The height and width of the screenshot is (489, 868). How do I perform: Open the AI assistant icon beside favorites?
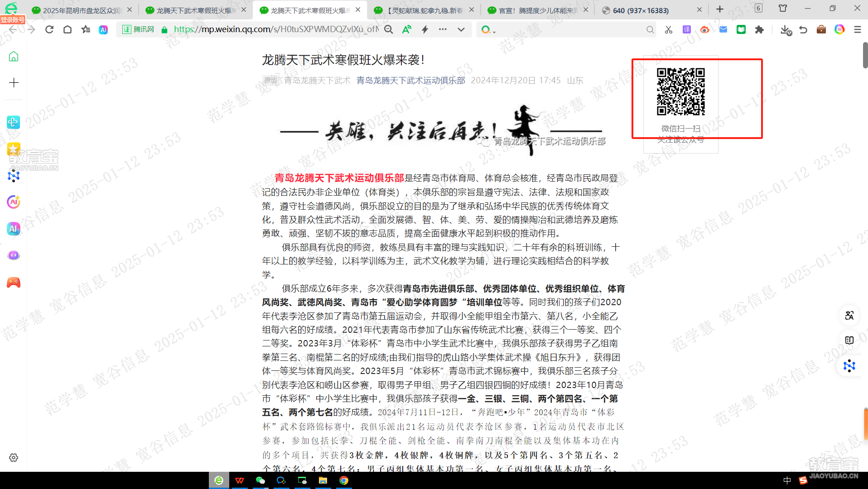103,29
